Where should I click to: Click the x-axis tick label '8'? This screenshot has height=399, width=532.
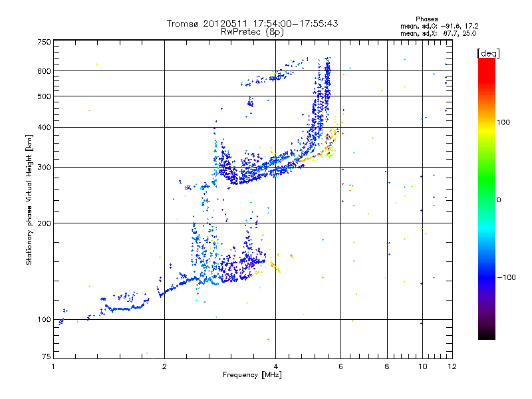(x=387, y=366)
